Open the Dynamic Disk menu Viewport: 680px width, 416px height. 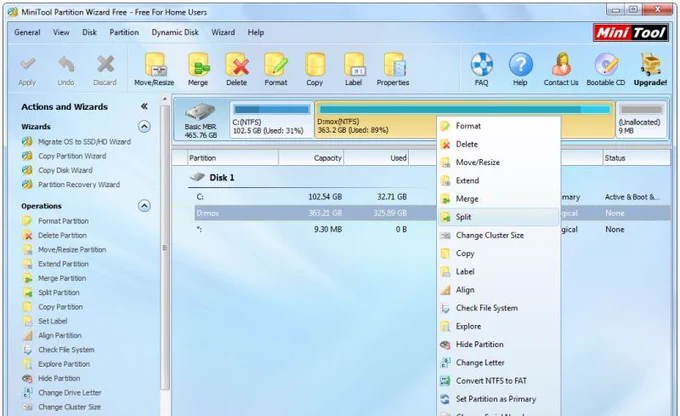point(175,33)
